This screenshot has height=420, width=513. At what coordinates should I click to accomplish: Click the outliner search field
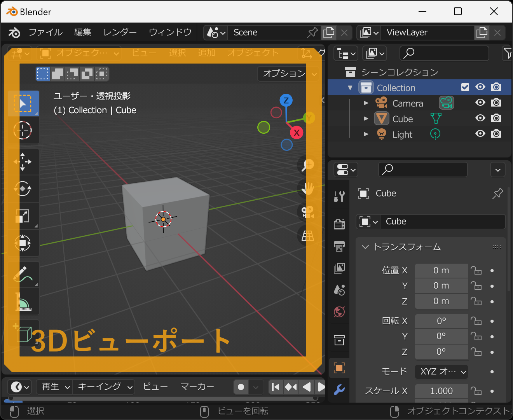pos(444,53)
